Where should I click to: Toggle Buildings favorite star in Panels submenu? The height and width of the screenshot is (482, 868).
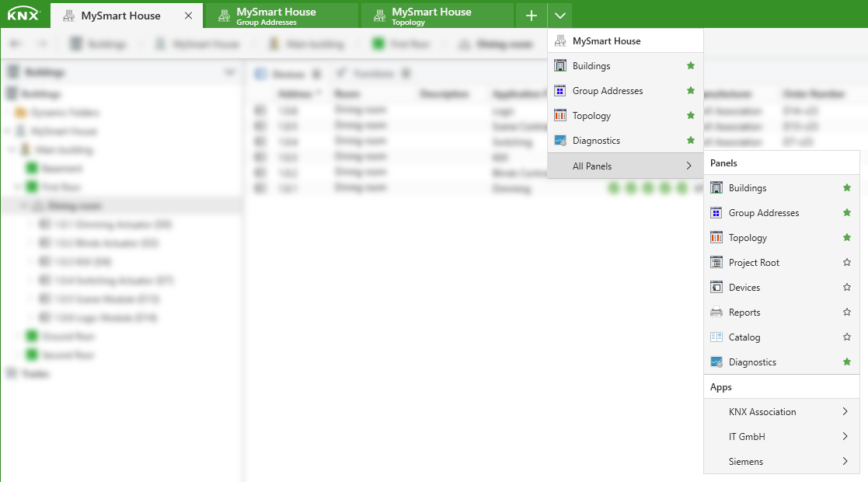pyautogui.click(x=846, y=188)
